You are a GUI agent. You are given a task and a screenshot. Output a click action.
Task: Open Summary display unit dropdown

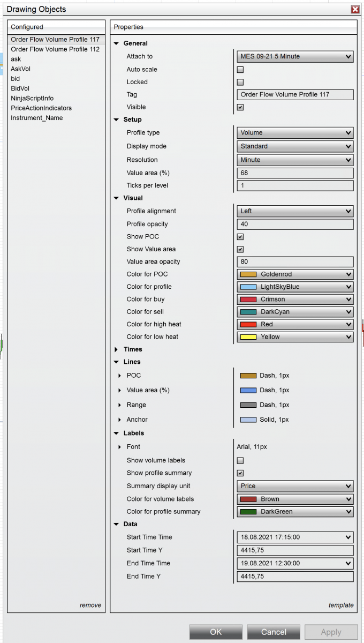point(295,486)
